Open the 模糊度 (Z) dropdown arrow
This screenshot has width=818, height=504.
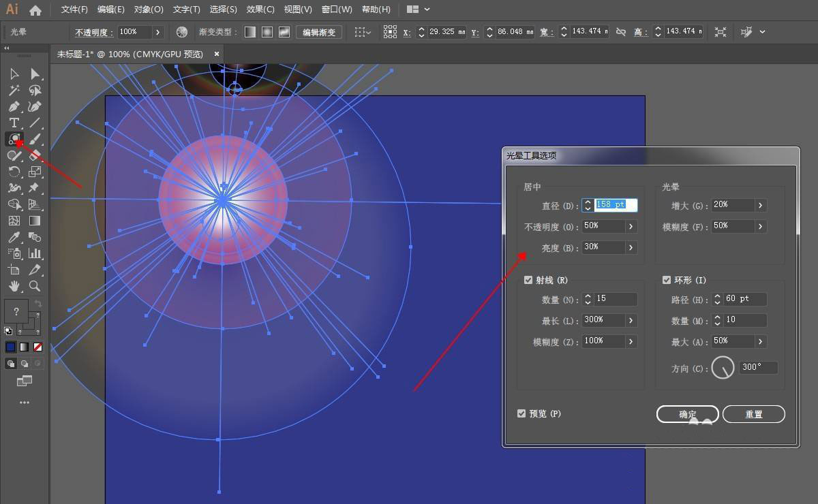631,341
